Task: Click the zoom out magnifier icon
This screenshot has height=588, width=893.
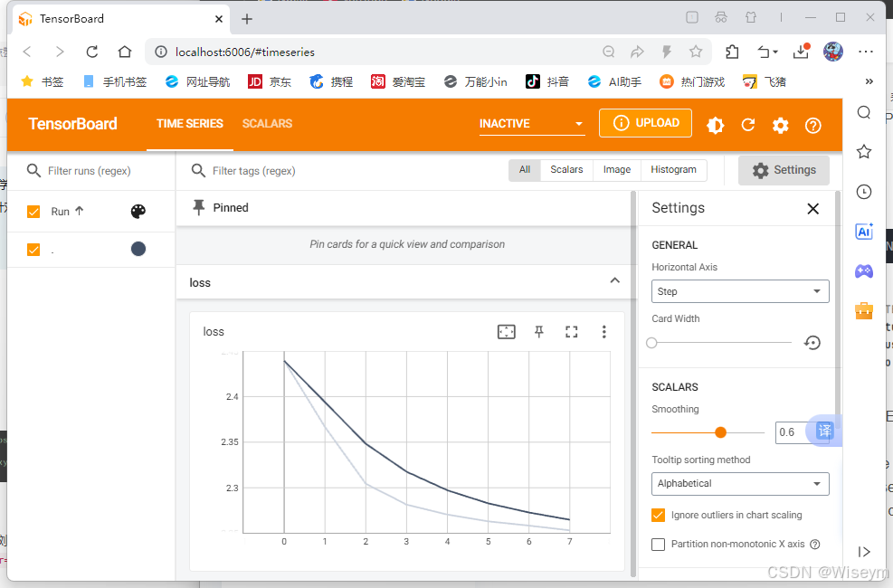Action: tap(608, 52)
